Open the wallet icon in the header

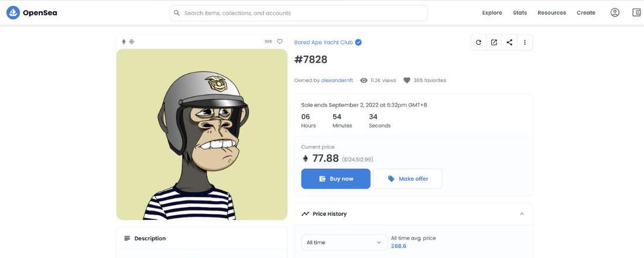pyautogui.click(x=636, y=13)
